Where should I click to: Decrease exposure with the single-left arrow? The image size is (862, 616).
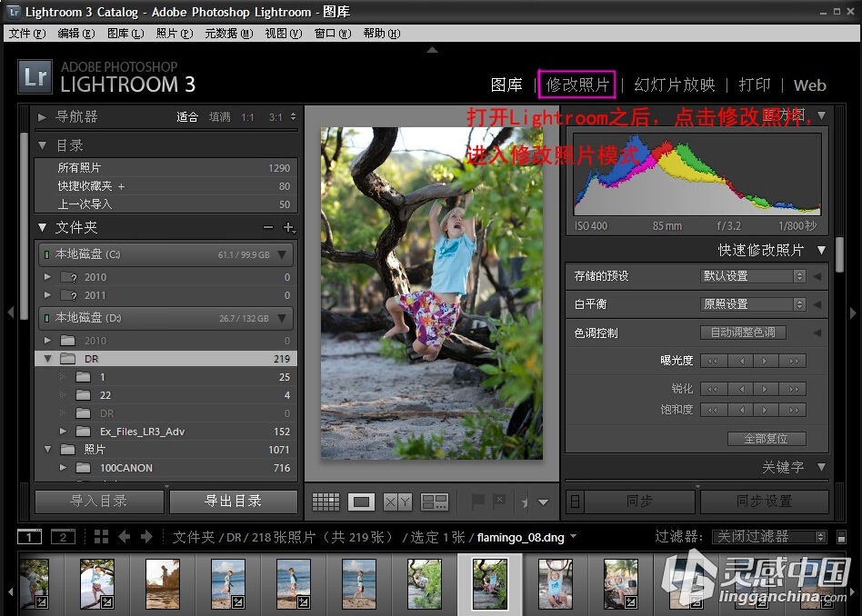tap(742, 361)
